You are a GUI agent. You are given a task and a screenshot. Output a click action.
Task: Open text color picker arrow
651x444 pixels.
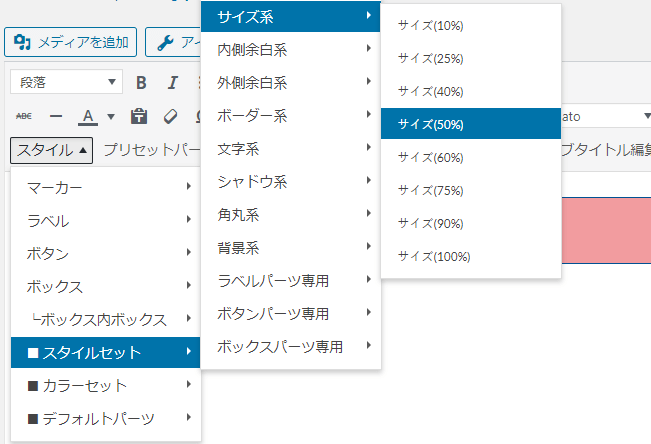(x=111, y=116)
